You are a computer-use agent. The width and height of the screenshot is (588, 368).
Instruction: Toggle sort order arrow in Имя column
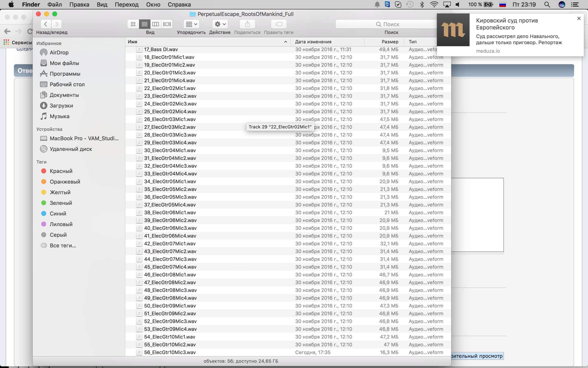[x=285, y=42]
